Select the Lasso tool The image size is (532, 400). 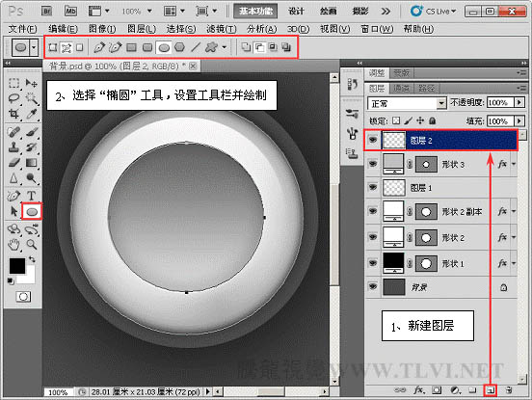click(13, 98)
